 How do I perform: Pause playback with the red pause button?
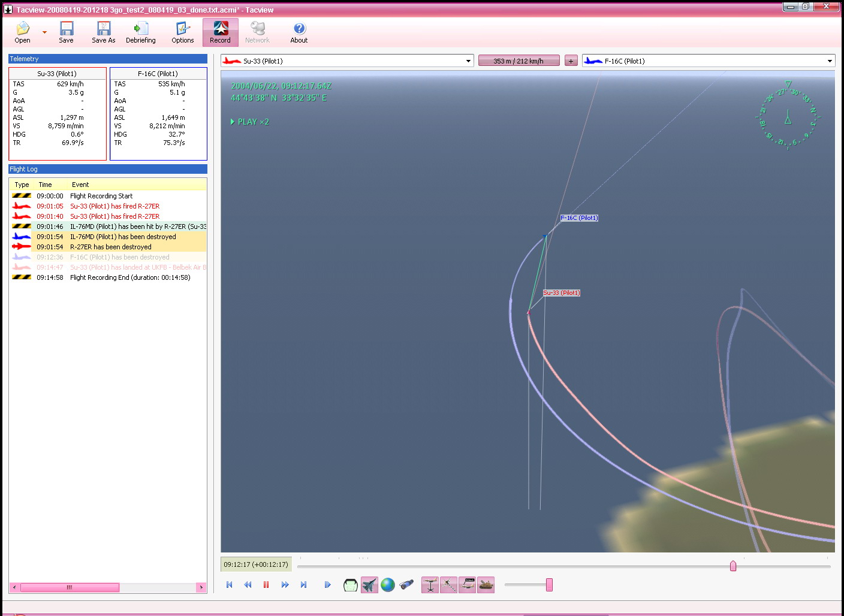coord(266,585)
